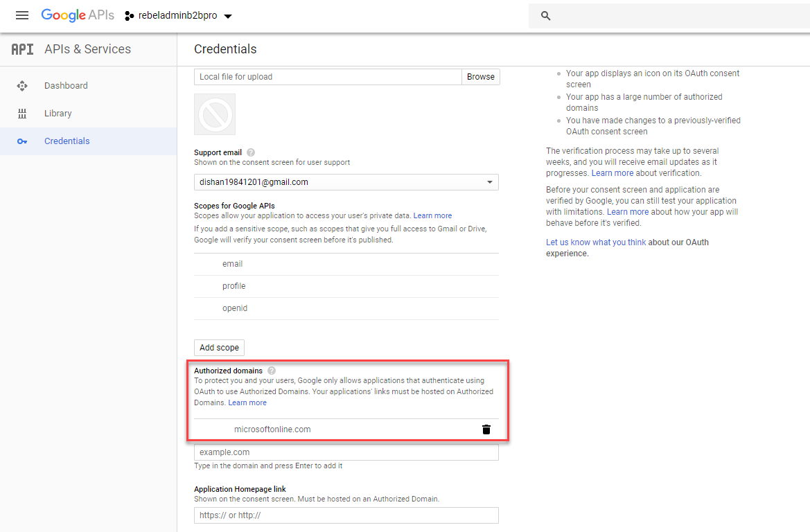Delete microsoftonline.com with trash icon
Viewport: 810px width, 532px height.
[486, 429]
